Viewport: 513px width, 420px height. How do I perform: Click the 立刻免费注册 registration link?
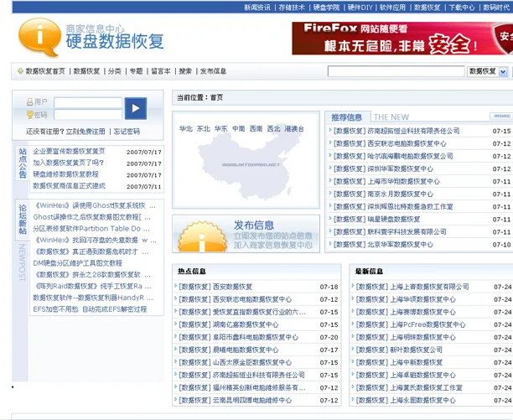(85, 132)
